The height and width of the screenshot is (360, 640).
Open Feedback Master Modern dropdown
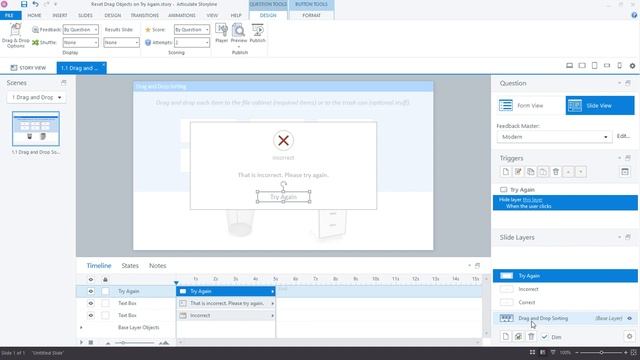[x=554, y=137]
